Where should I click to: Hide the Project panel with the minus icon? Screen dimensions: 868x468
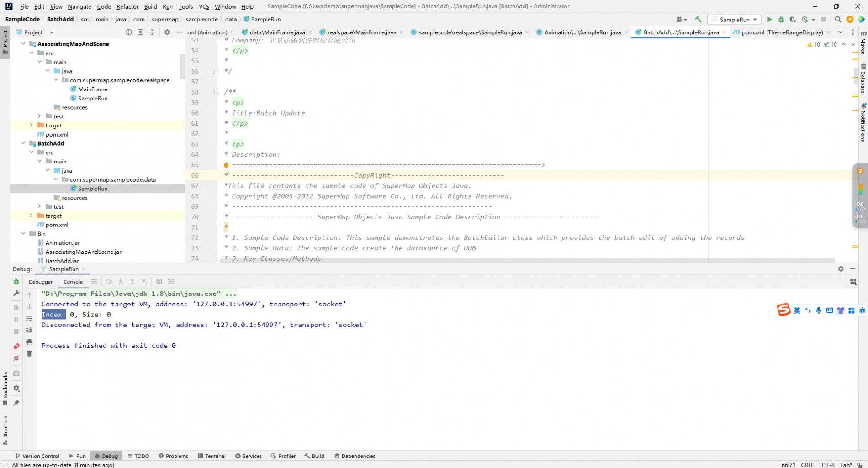179,32
